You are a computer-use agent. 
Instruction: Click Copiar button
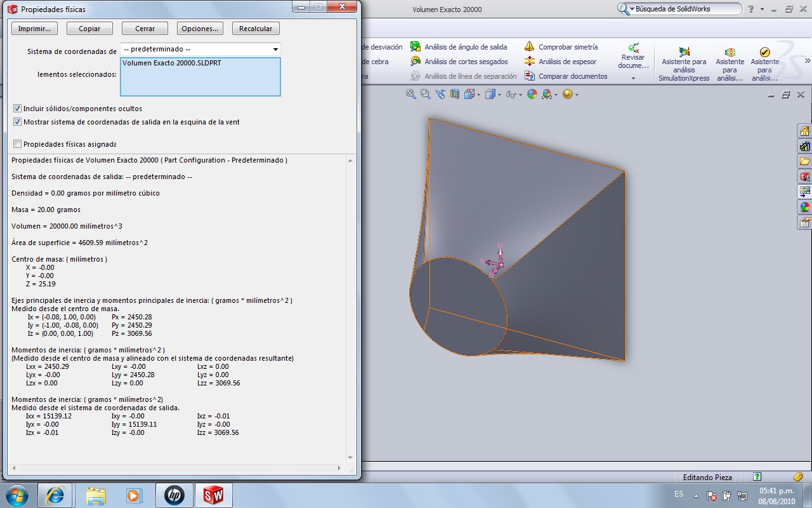coord(89,29)
